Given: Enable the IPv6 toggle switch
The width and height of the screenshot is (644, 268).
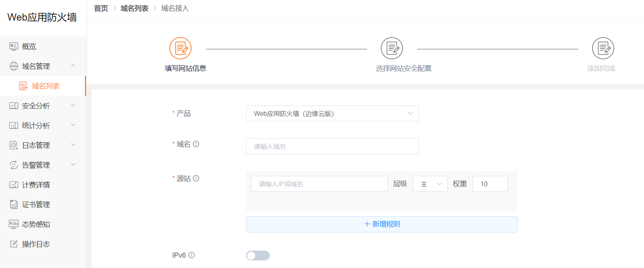Looking at the screenshot, I should click(257, 256).
